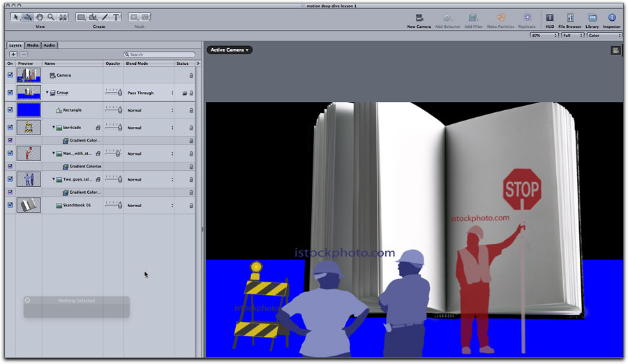Open the File Browser
Viewport: 628px width, 364px height.
[570, 17]
